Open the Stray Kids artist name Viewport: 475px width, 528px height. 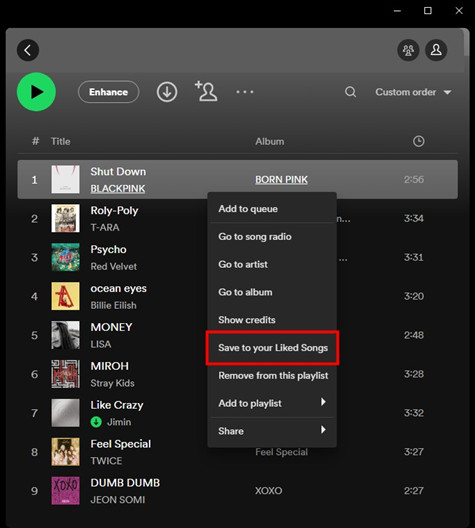click(112, 383)
